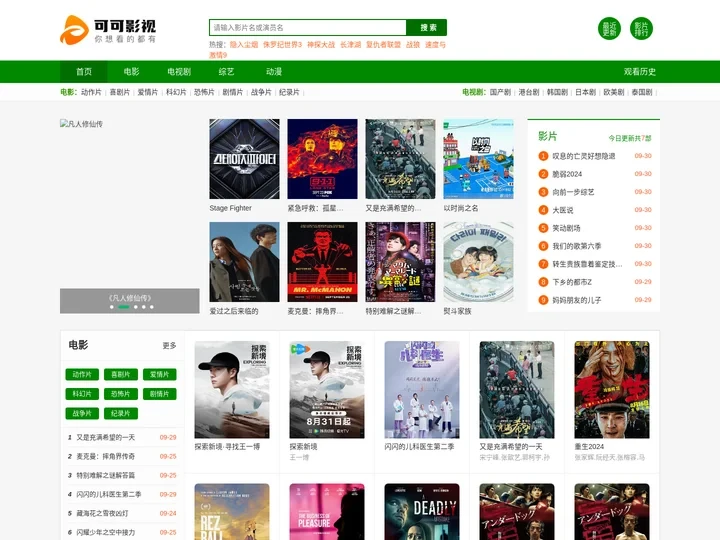Viewport: 720px width, 540px height.
Task: Open ranked item 向前一步综艺
Action: tap(573, 192)
